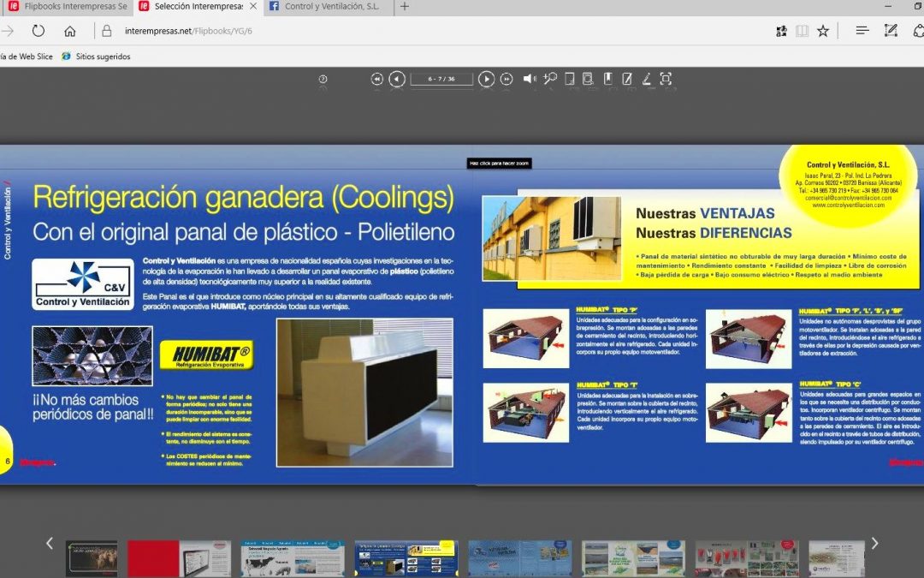The width and height of the screenshot is (924, 578).
Task: Go to previous flipbook page
Action: pyautogui.click(x=397, y=79)
